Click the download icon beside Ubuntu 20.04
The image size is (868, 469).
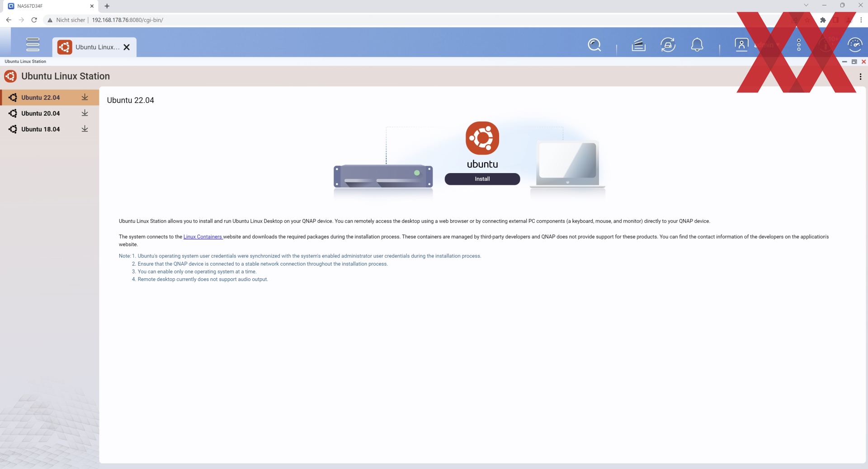pyautogui.click(x=85, y=113)
